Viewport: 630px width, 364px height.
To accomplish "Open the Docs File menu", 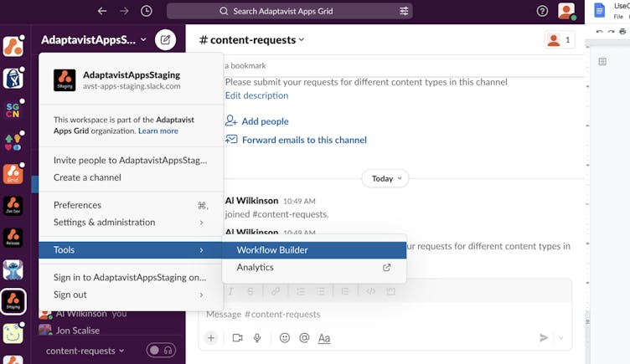I will (x=618, y=17).
